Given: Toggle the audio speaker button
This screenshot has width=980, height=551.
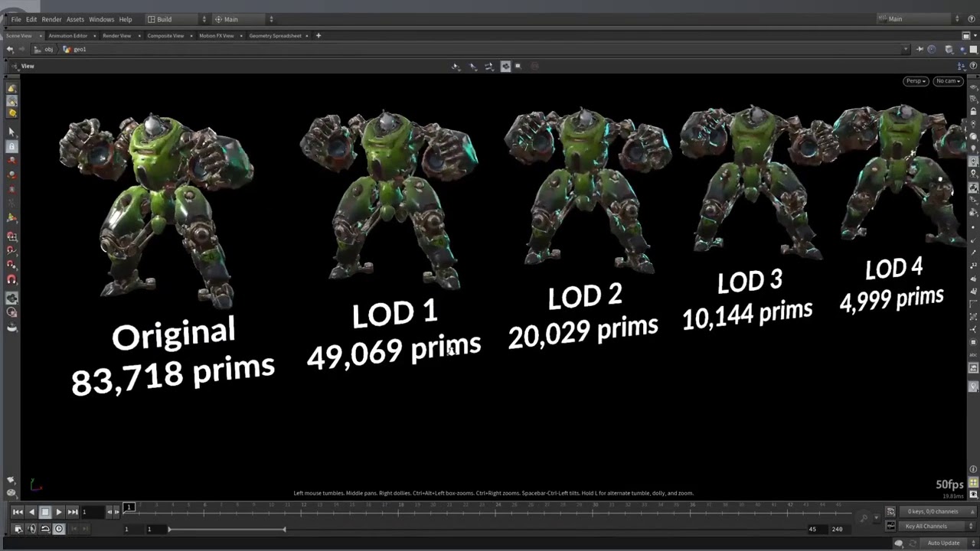Looking at the screenshot, I should point(31,529).
